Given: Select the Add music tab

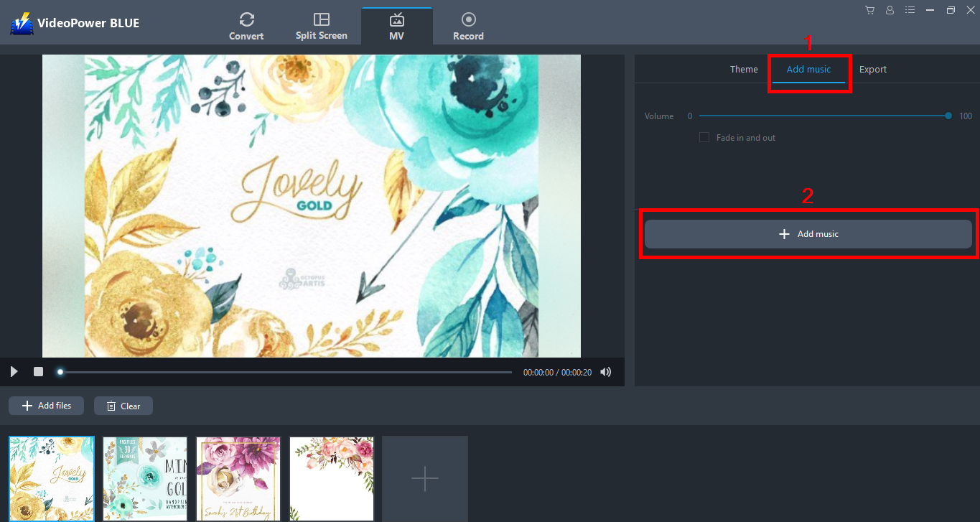Looking at the screenshot, I should point(808,70).
